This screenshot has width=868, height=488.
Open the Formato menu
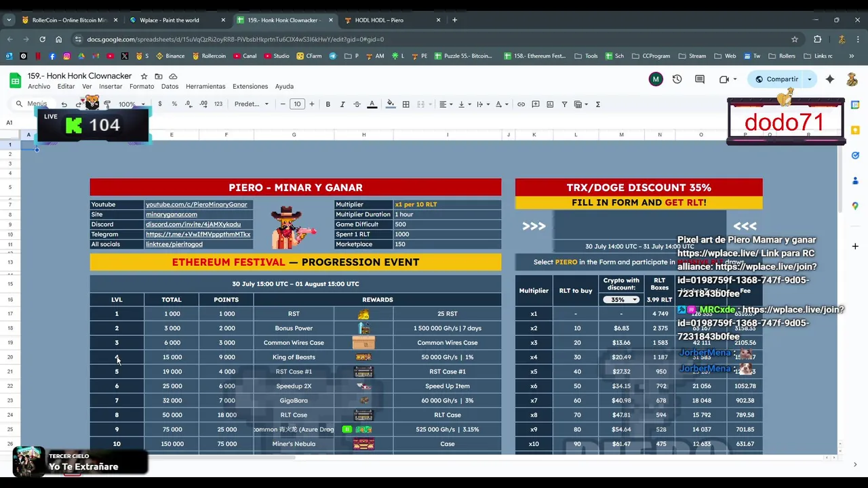[x=142, y=87]
